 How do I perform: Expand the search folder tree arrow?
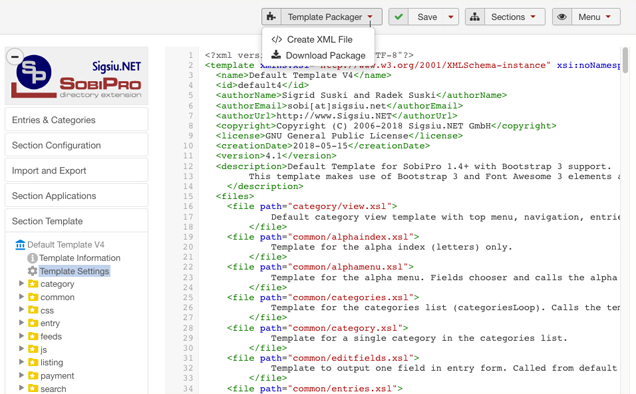(x=21, y=388)
